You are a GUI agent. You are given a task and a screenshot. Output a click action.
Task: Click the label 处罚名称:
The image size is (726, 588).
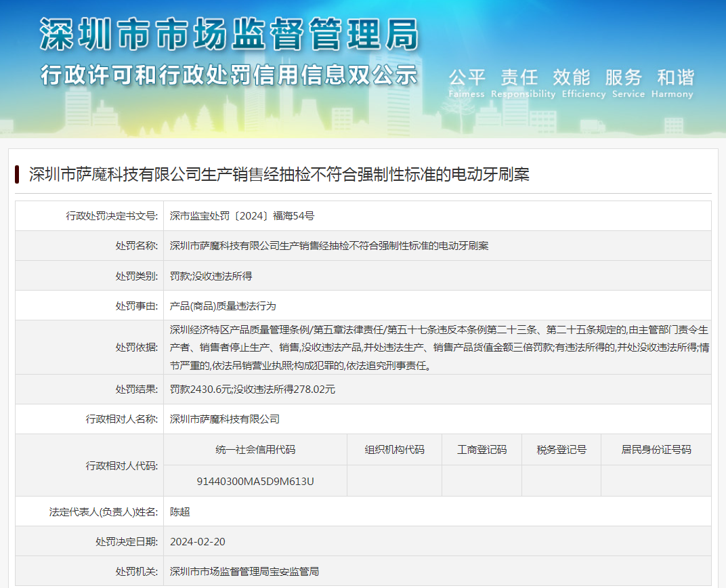click(137, 246)
